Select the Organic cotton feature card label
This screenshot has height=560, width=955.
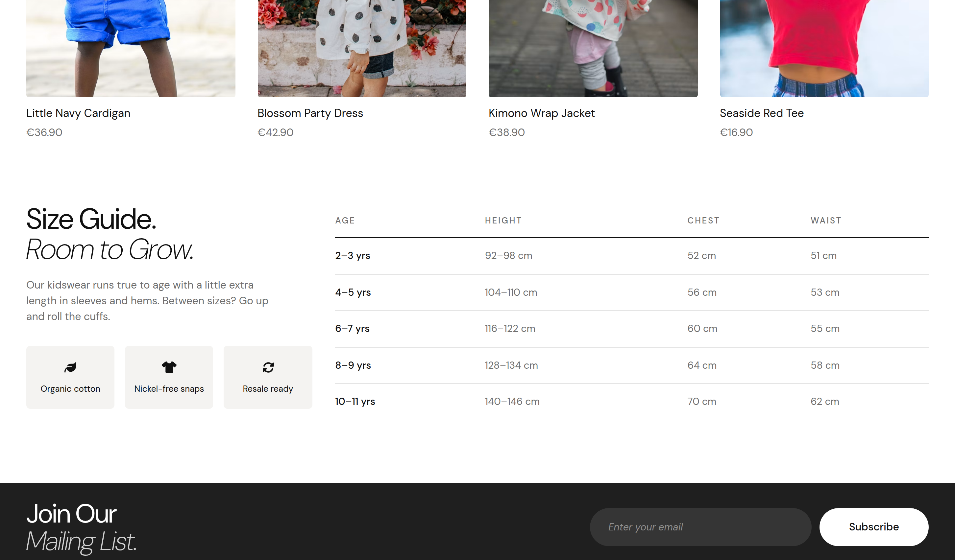tap(70, 389)
